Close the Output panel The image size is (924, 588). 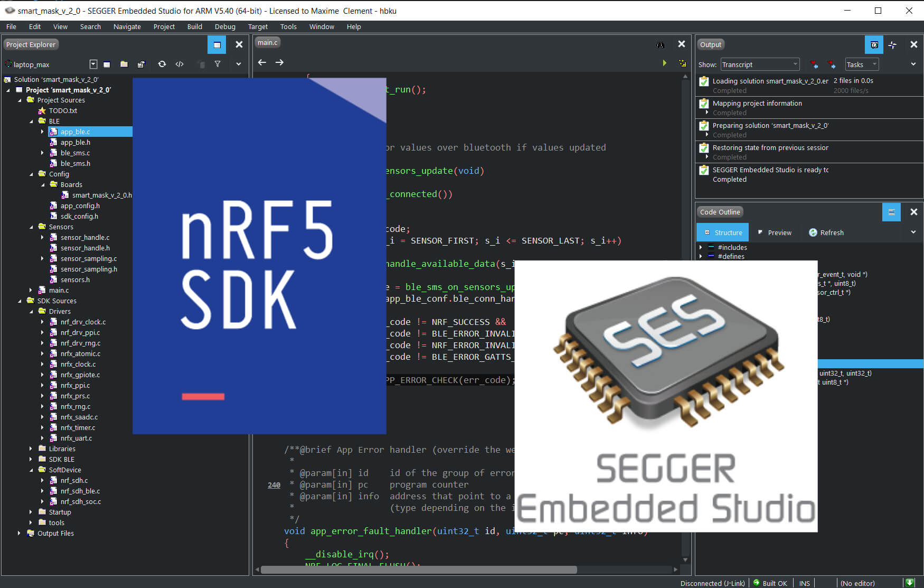[x=914, y=45]
